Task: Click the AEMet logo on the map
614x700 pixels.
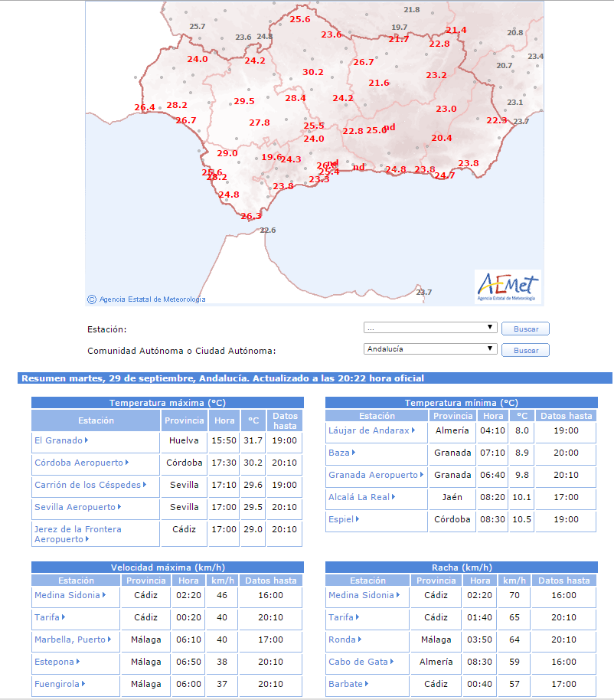Action: (x=508, y=286)
